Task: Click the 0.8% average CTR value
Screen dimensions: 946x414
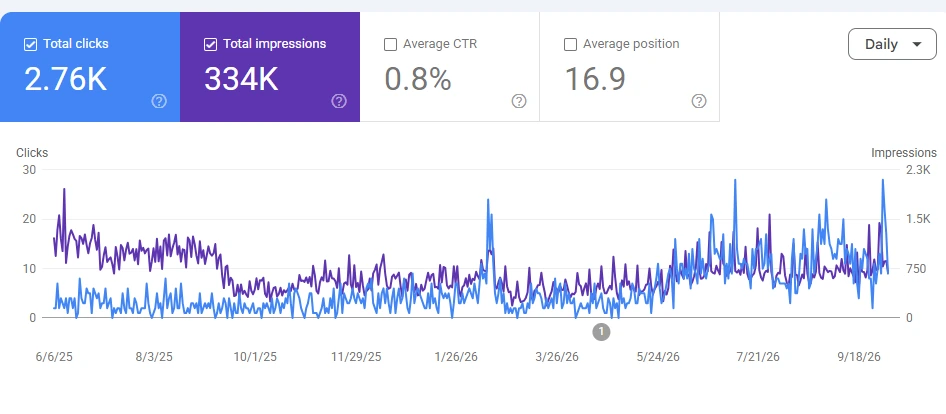Action: [417, 79]
